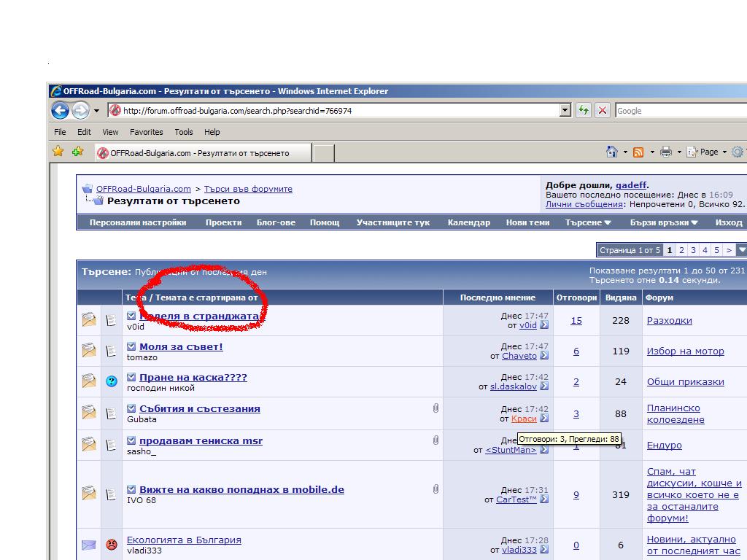Click new-post mark beside 'Събития и състезания'
This screenshot has width=747, height=560.
pos(131,409)
